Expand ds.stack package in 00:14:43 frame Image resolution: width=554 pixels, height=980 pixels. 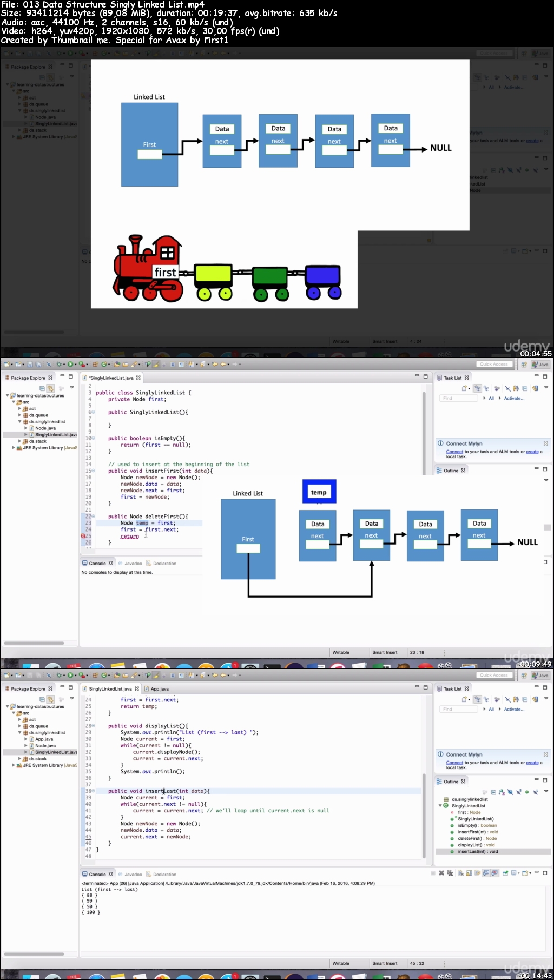click(x=19, y=758)
